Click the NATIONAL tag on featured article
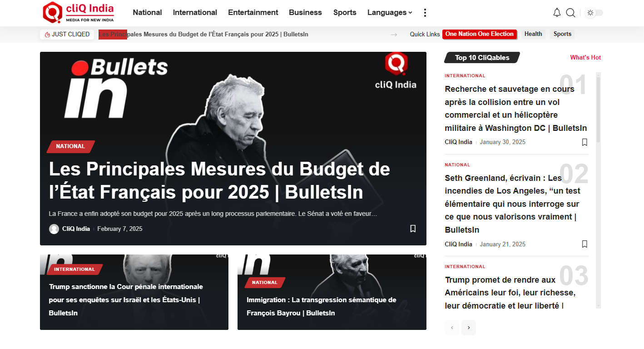Screen dimensions: 644x349 point(70,146)
